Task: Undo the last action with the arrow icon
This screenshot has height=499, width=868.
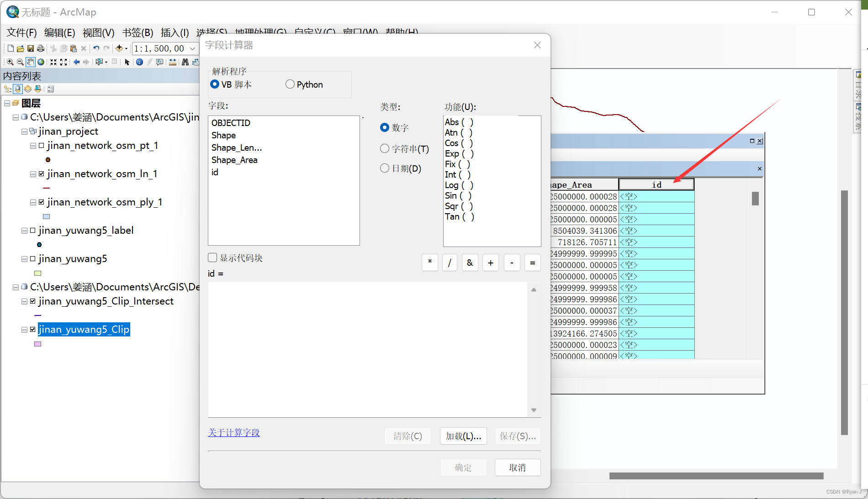Action: tap(96, 48)
